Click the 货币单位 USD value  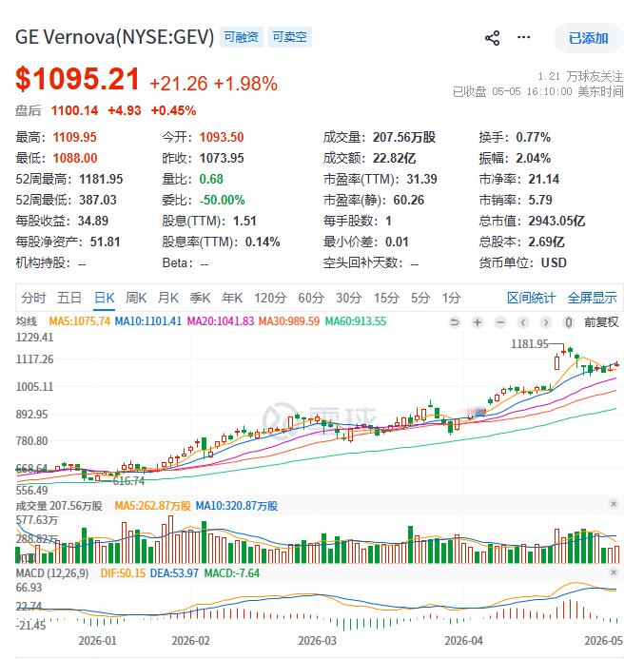coord(554,263)
